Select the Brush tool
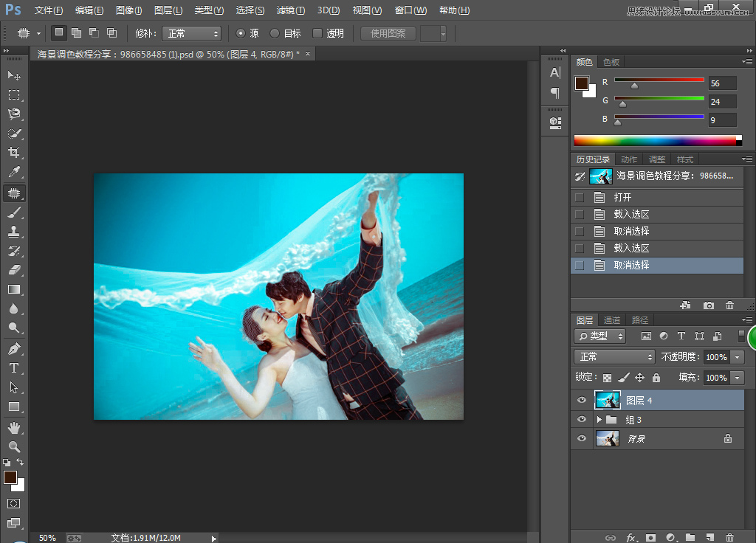 (x=14, y=212)
